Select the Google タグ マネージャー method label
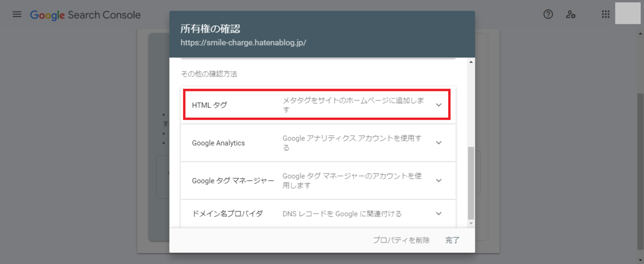This screenshot has width=644, height=264. click(233, 181)
